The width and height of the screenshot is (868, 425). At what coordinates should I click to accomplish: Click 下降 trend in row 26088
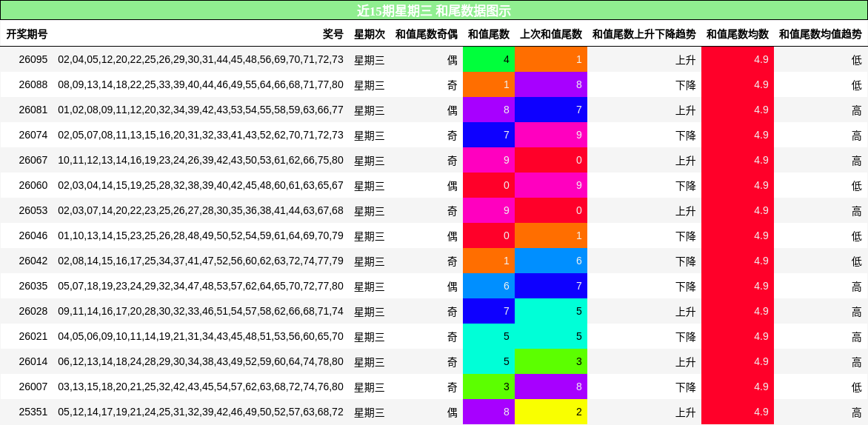coord(685,84)
